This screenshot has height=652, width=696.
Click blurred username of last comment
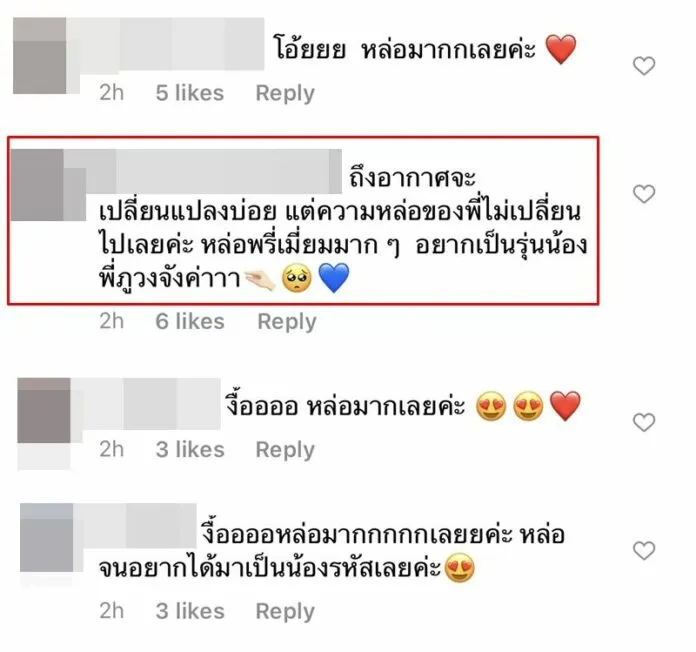click(135, 526)
